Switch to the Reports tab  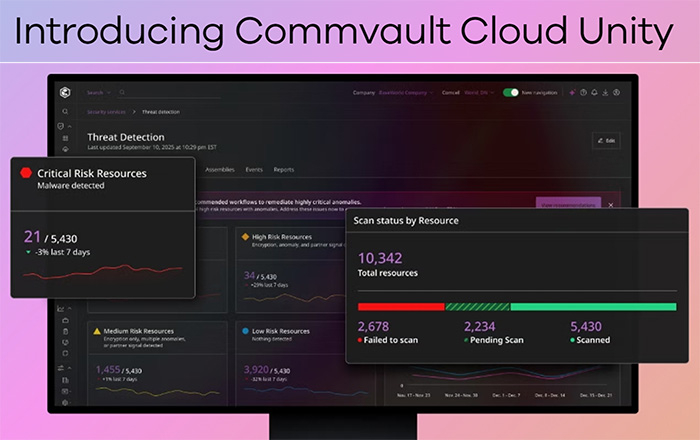tap(284, 170)
